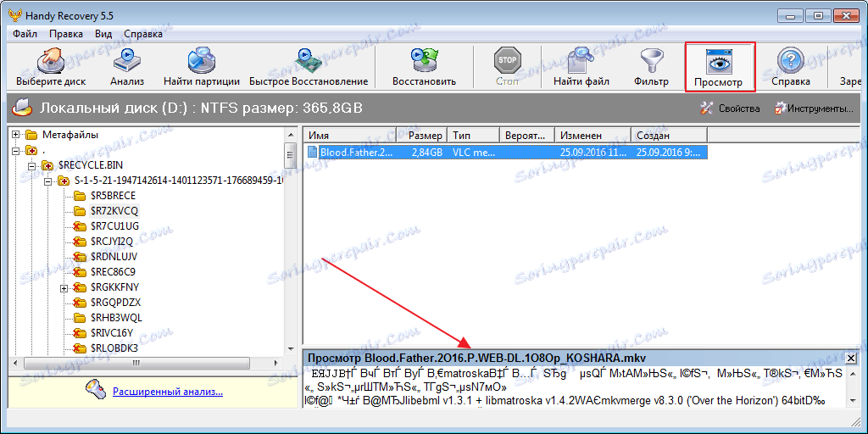The height and width of the screenshot is (434, 868).
Task: Sort file list by Создан column
Action: tap(670, 135)
